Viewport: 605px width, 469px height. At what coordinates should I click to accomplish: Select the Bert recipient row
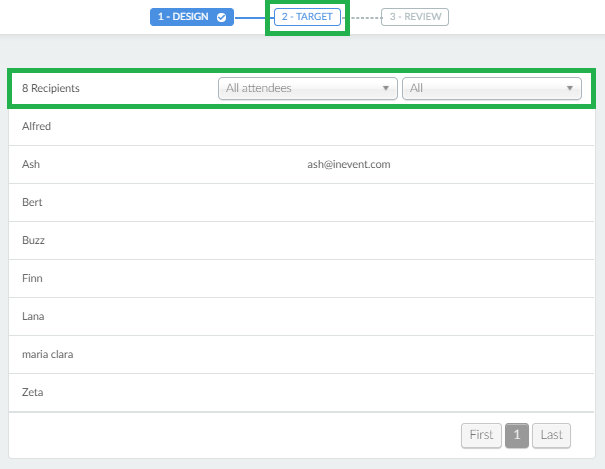point(301,202)
